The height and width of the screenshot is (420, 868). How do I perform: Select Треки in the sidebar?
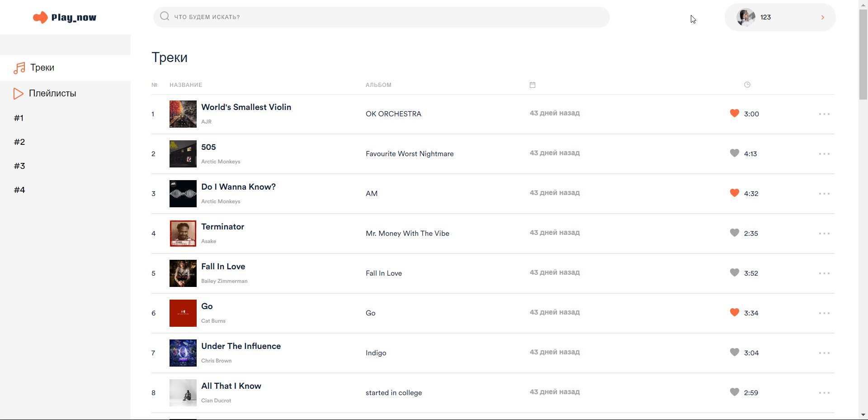[x=42, y=68]
